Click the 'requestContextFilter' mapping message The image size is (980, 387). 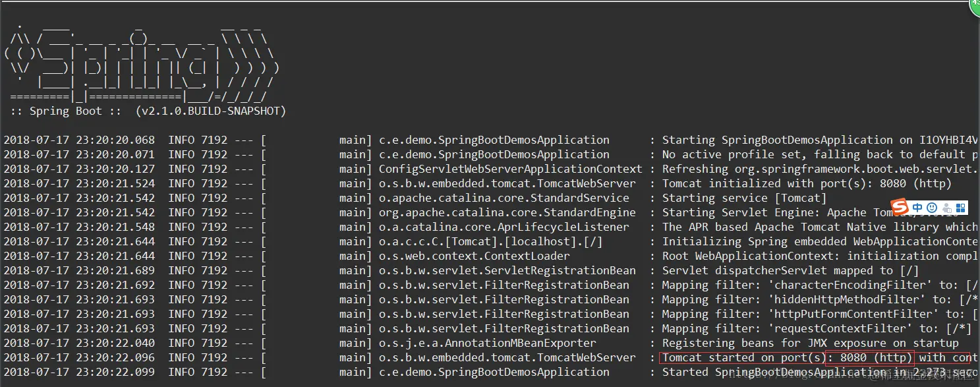817,328
